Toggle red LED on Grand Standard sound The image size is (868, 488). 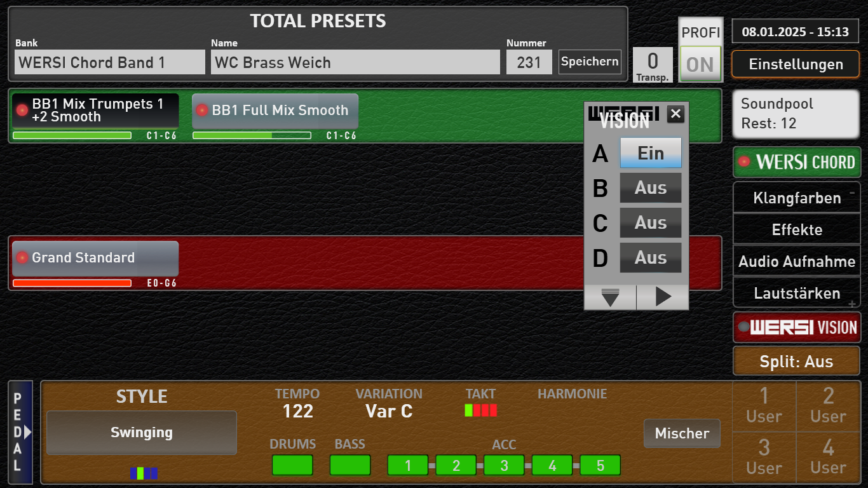(x=22, y=257)
